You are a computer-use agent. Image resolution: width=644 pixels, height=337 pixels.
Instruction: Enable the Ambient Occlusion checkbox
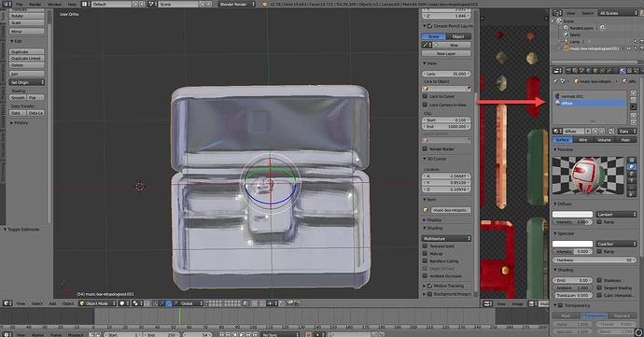pos(425,276)
